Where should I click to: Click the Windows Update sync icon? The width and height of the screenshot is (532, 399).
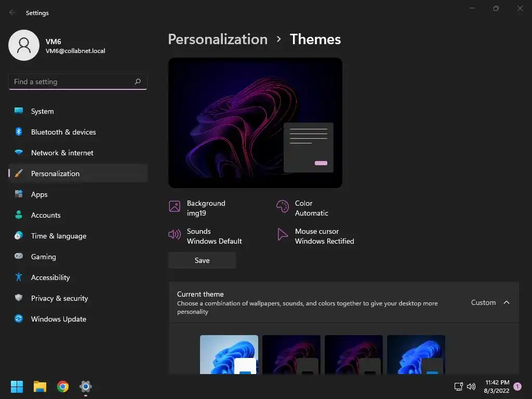[x=19, y=318]
